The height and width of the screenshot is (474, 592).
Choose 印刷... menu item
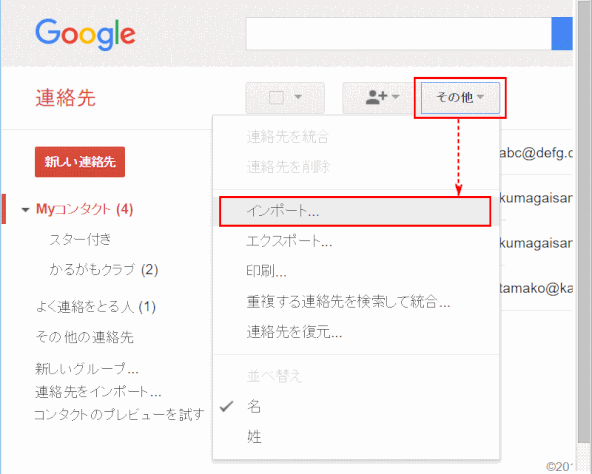coord(356,271)
